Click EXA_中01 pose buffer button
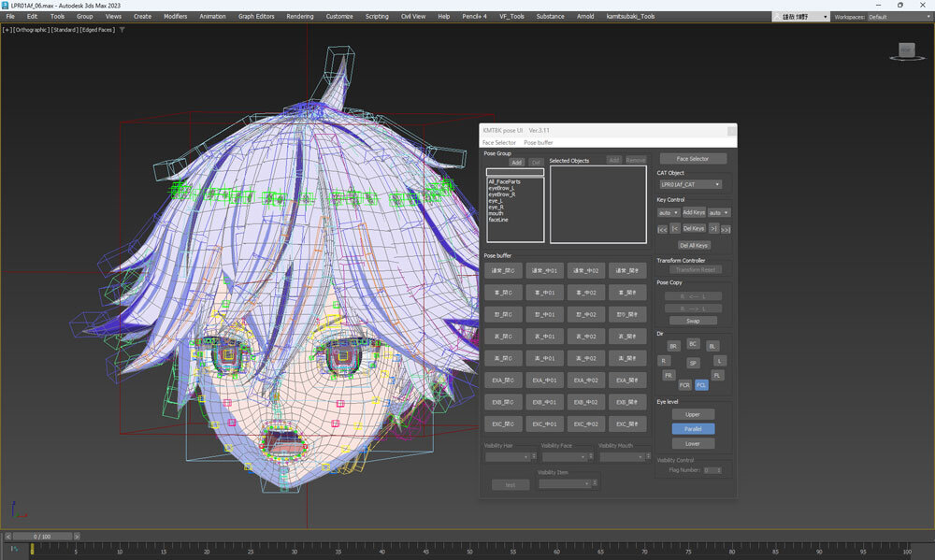This screenshot has height=560, width=935. (544, 381)
